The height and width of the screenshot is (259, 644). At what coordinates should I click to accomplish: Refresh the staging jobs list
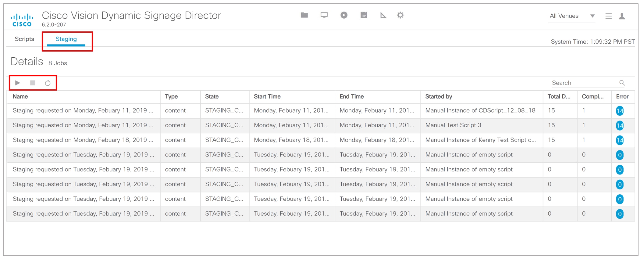coord(48,83)
